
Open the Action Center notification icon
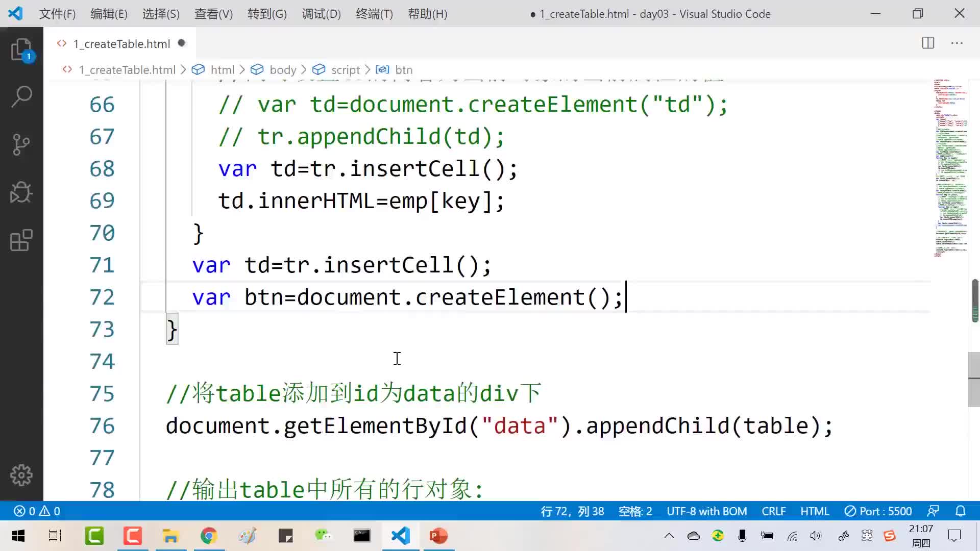[954, 536]
